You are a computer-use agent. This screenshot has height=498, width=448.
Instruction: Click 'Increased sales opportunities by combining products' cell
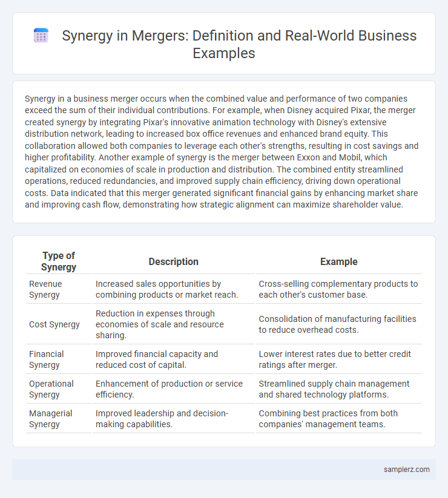pyautogui.click(x=174, y=289)
